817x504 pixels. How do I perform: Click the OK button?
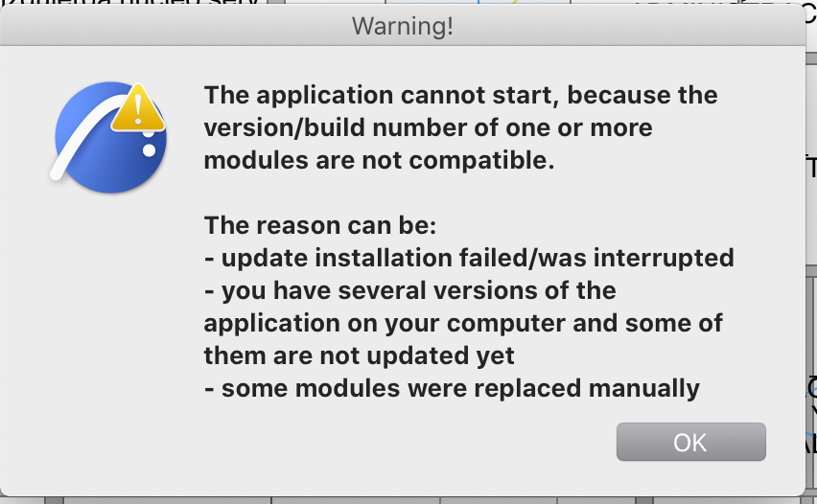click(x=690, y=442)
